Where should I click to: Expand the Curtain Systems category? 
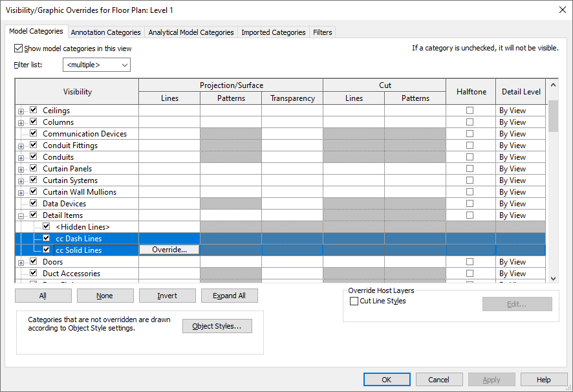click(21, 181)
